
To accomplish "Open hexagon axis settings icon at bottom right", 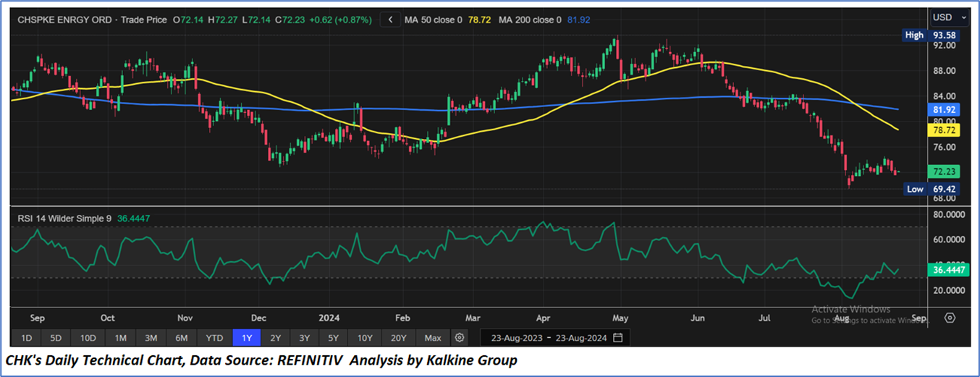I will click(950, 318).
